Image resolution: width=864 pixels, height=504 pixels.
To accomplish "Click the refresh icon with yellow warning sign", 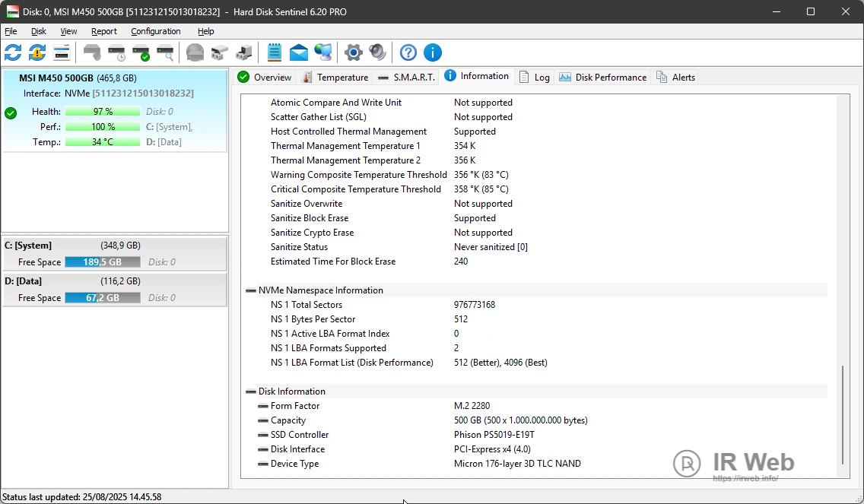I will [x=37, y=52].
